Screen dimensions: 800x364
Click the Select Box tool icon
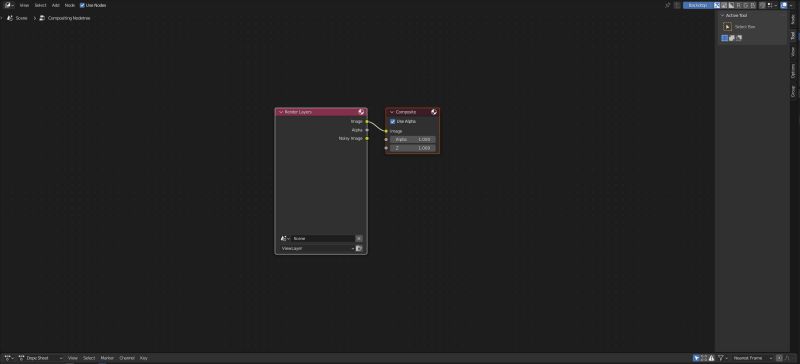(x=728, y=27)
